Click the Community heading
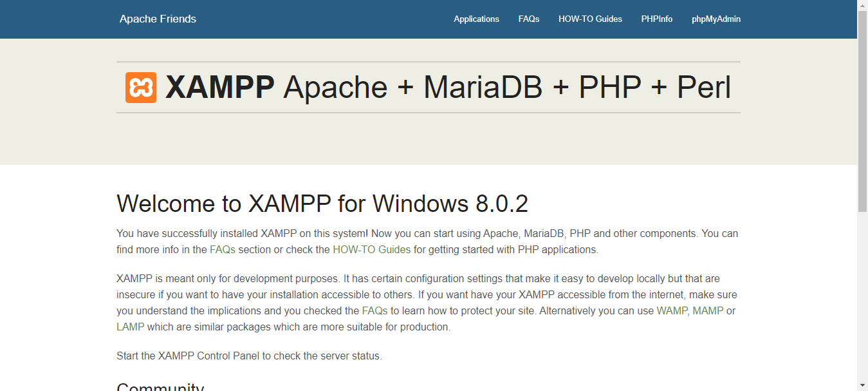This screenshot has width=868, height=391. [160, 387]
